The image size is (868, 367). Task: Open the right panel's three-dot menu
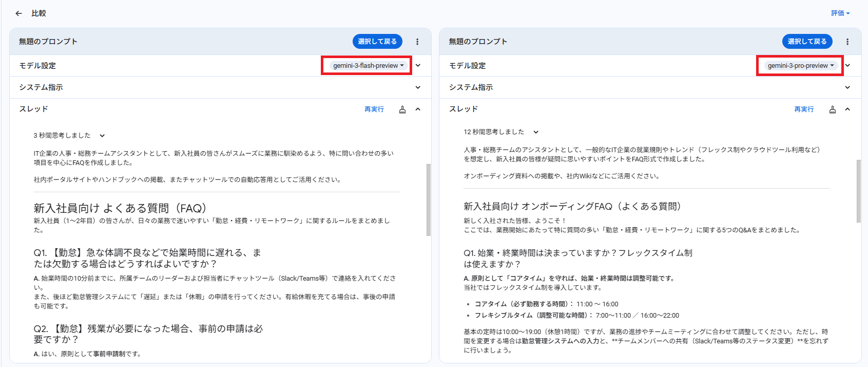[847, 42]
